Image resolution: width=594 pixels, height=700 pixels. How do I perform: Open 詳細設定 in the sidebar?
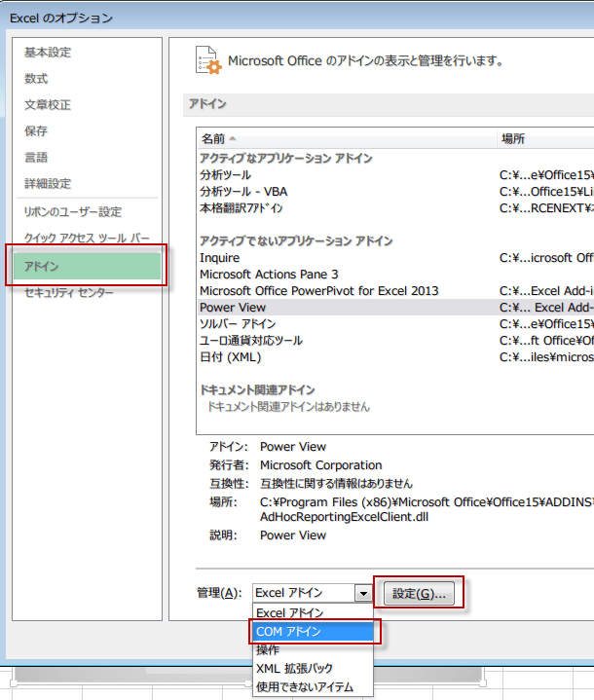click(48, 183)
